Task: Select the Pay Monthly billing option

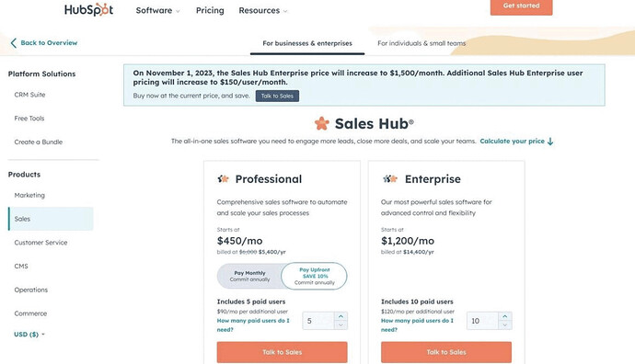Action: (x=249, y=276)
